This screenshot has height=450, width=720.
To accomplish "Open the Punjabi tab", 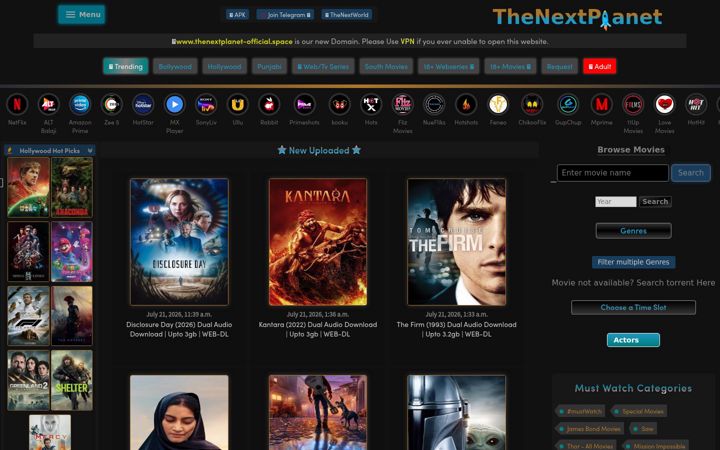I will (269, 66).
